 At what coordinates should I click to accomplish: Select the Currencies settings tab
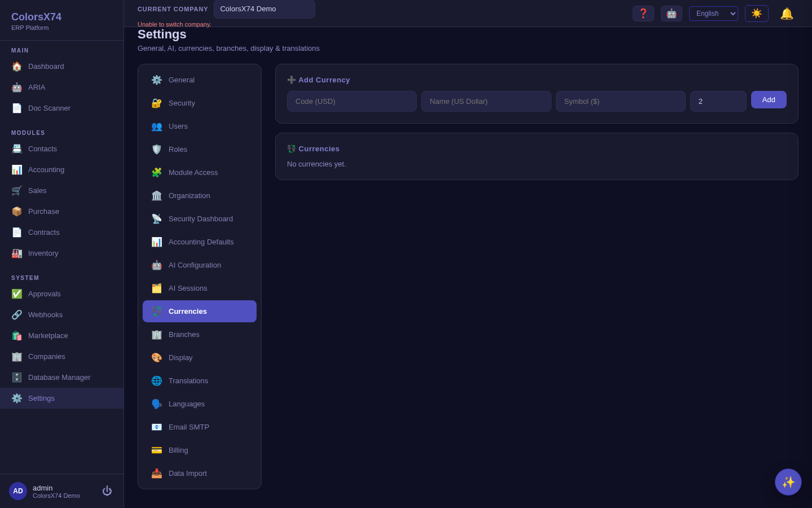pos(200,312)
